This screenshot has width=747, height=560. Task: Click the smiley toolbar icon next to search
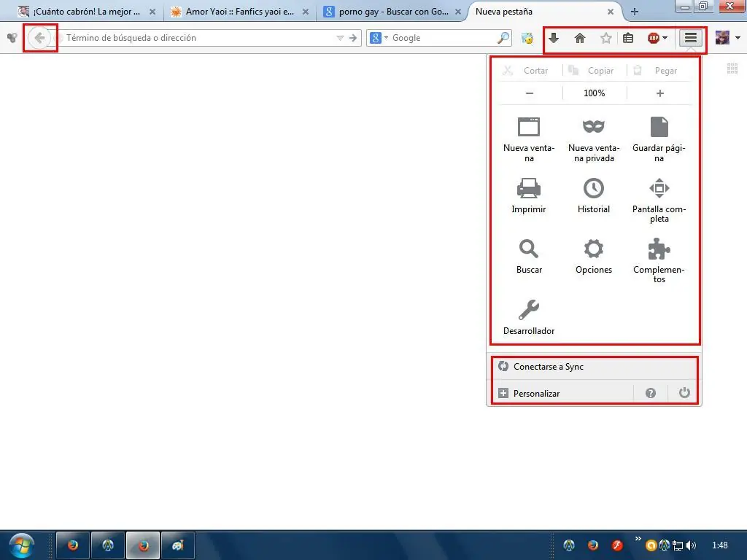coord(527,38)
